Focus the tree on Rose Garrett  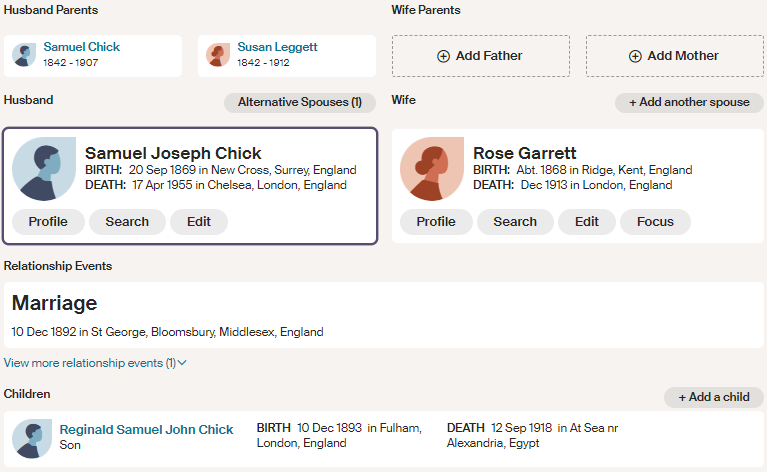point(655,222)
